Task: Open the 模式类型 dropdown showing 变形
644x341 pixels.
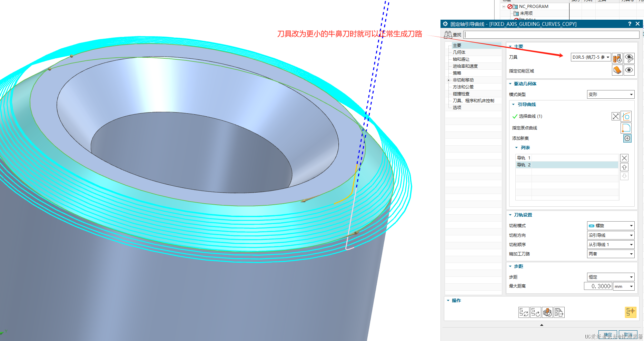Action: tap(611, 94)
